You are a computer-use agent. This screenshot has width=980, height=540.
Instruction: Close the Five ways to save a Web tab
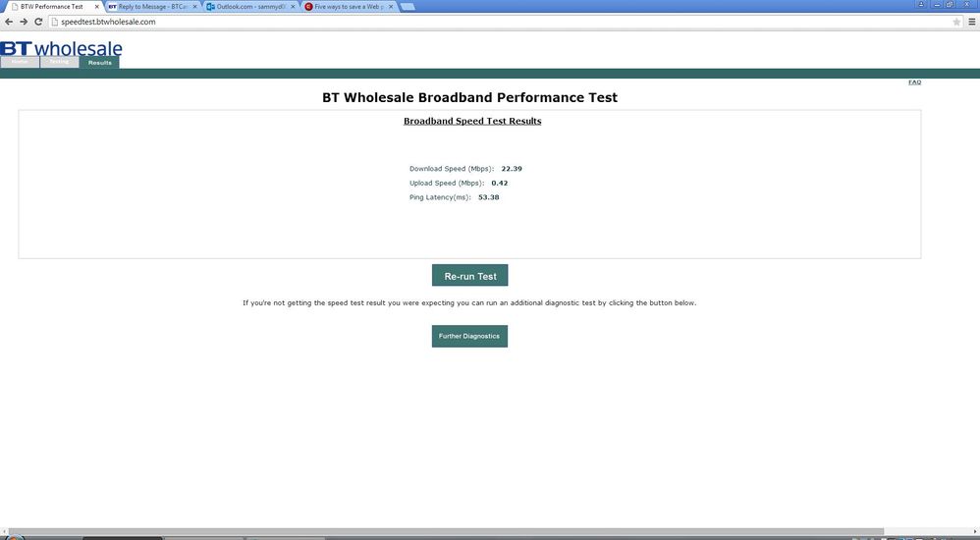tap(391, 7)
